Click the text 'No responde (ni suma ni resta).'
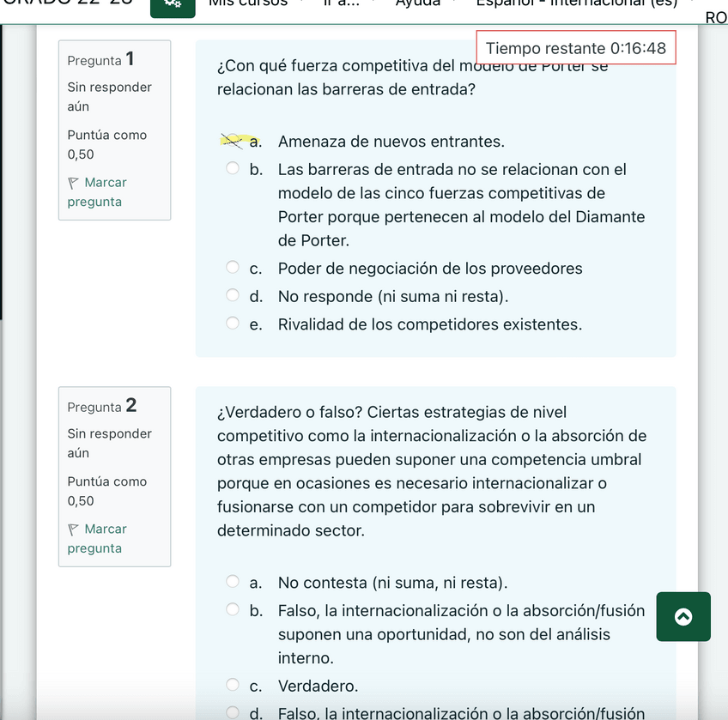Screen dimensions: 728x720 [x=393, y=296]
